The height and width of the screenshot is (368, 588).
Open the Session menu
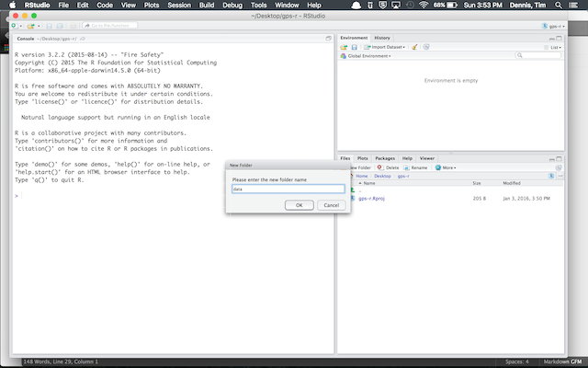click(x=179, y=5)
